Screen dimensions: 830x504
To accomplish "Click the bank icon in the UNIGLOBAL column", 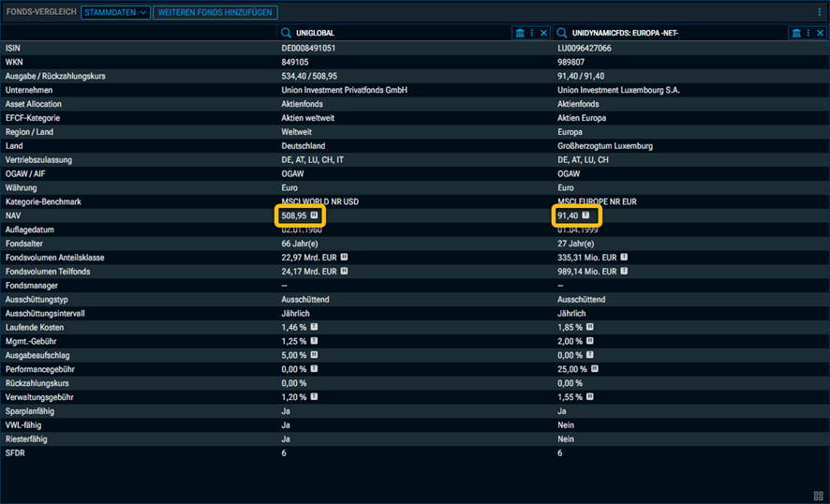I will [x=520, y=33].
